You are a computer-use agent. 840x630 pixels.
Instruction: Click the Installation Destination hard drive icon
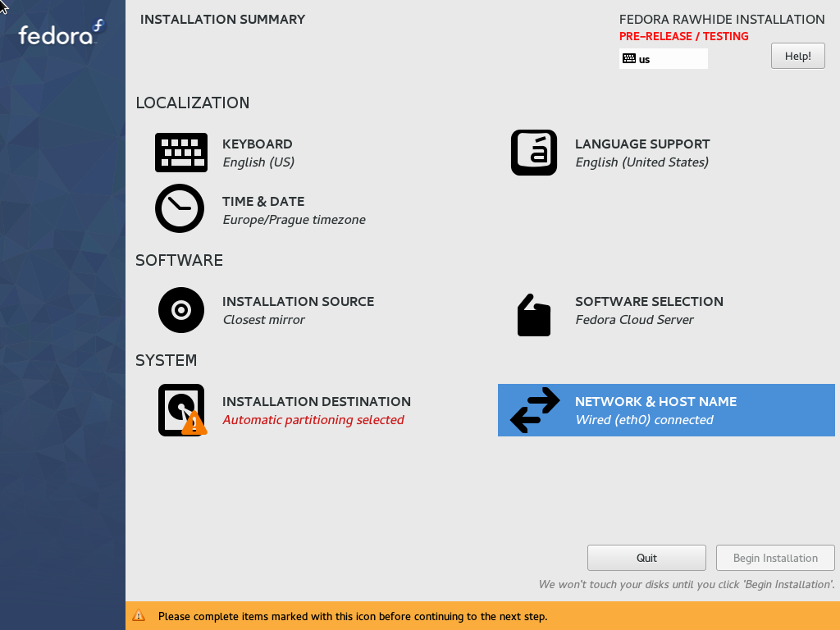coord(182,410)
